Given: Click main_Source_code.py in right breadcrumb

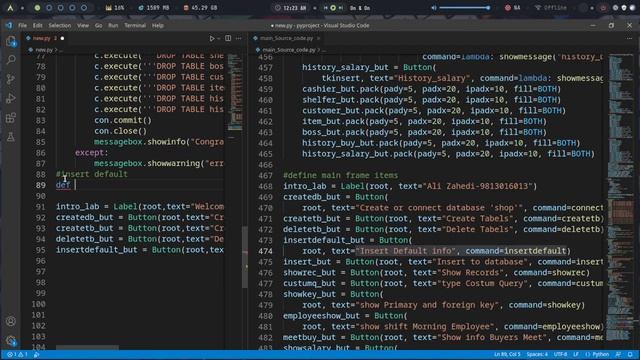Looking at the screenshot, I should click(289, 50).
